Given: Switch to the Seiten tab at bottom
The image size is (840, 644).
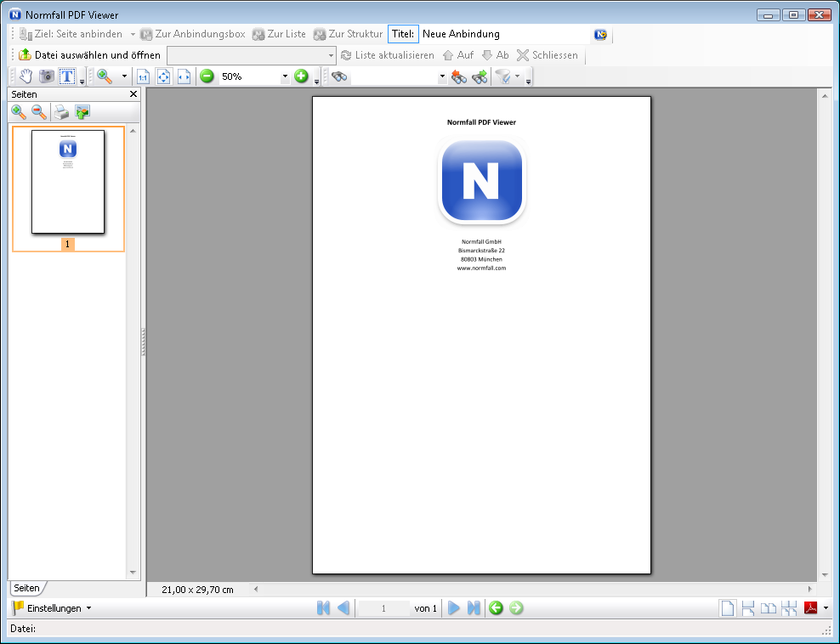Looking at the screenshot, I should (x=26, y=588).
